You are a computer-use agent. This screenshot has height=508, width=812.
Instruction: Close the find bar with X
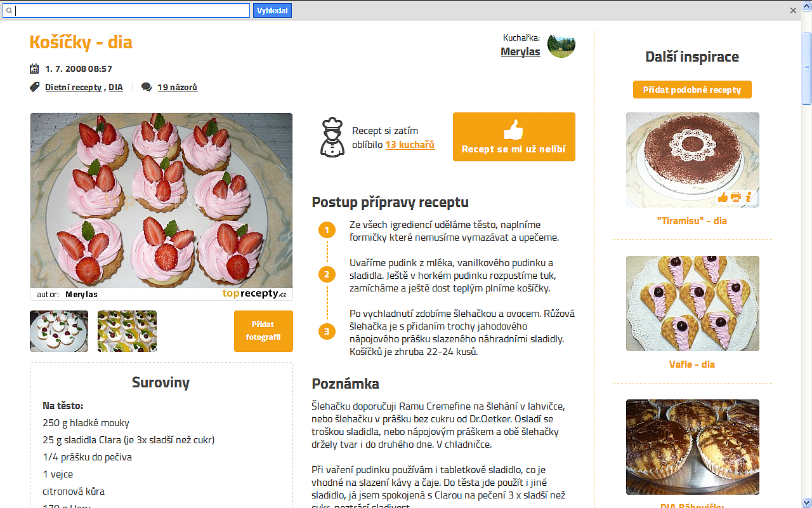pos(793,10)
